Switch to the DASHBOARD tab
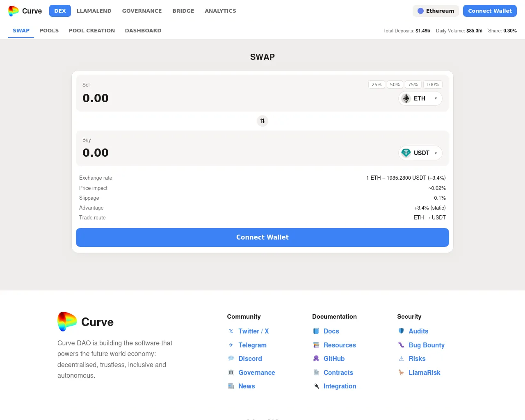 click(x=143, y=31)
